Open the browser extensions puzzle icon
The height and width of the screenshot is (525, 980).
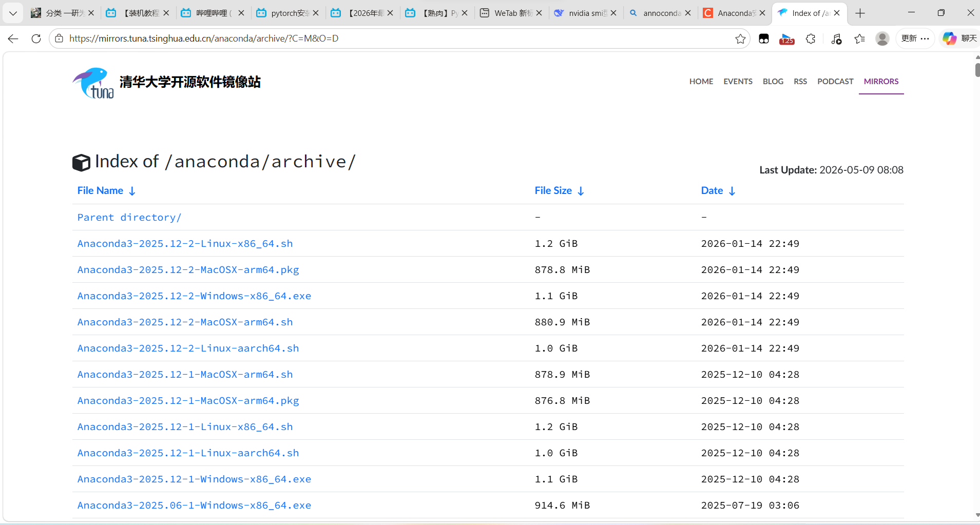pyautogui.click(x=811, y=38)
